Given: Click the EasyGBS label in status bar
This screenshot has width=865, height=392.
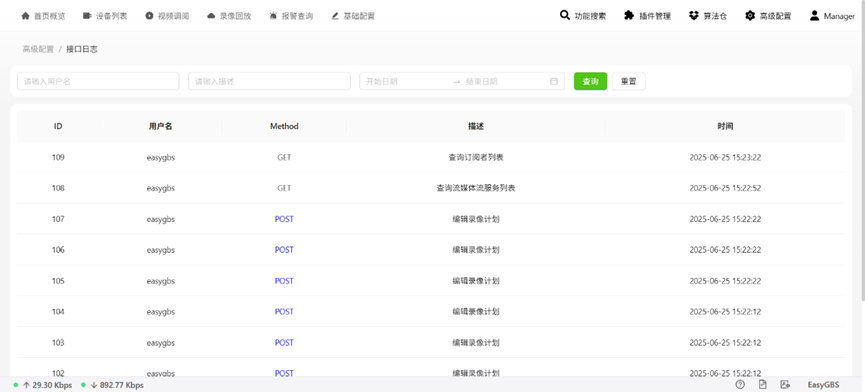Looking at the screenshot, I should pyautogui.click(x=823, y=385).
